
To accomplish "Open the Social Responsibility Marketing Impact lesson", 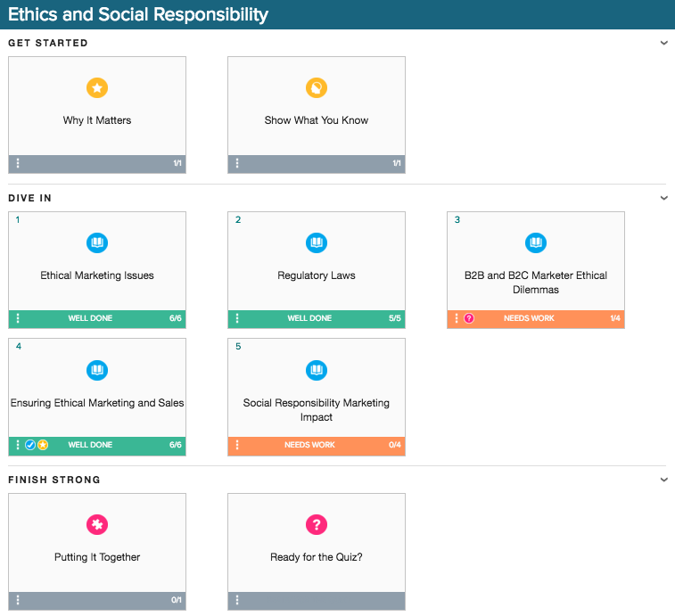I will click(x=317, y=409).
